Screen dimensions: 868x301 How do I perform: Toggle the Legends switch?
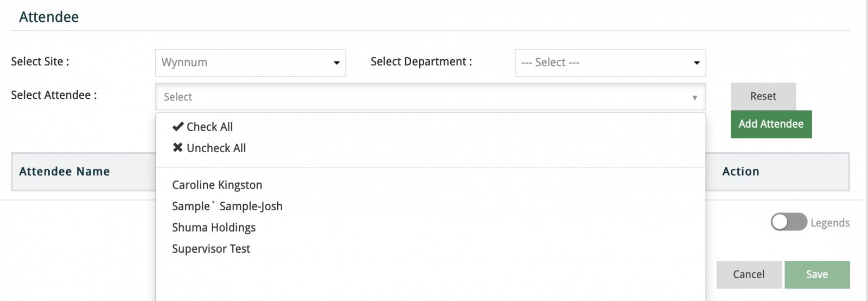pos(789,222)
